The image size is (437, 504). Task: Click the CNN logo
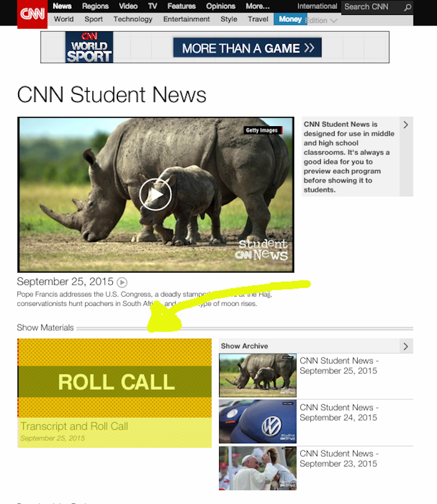(32, 14)
